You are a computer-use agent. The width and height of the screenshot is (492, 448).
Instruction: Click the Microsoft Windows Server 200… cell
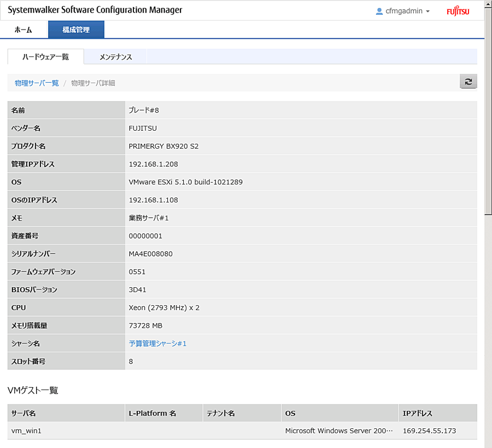pyautogui.click(x=340, y=430)
